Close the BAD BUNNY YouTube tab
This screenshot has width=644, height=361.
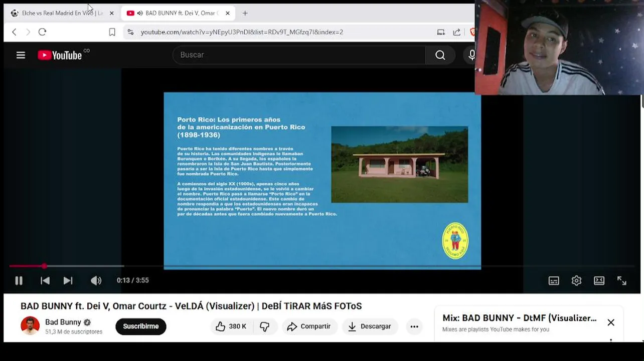(x=227, y=13)
